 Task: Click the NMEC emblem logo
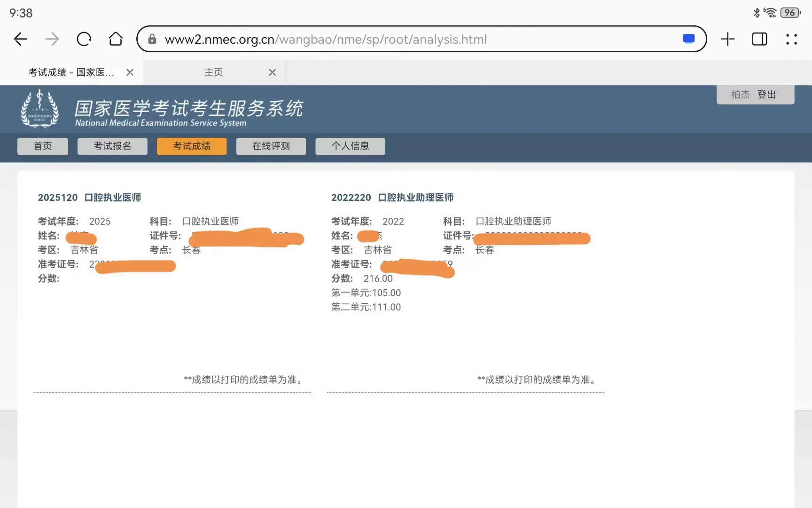pyautogui.click(x=40, y=109)
